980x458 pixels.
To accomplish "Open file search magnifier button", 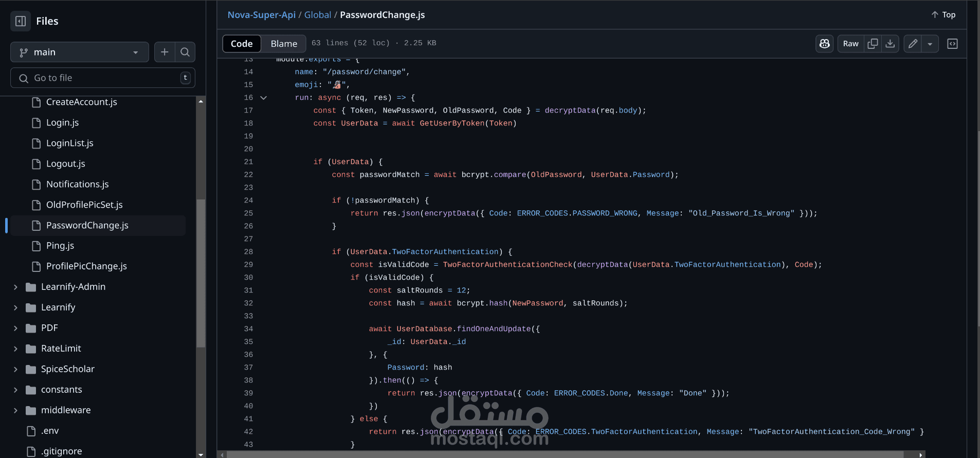I will pyautogui.click(x=185, y=52).
